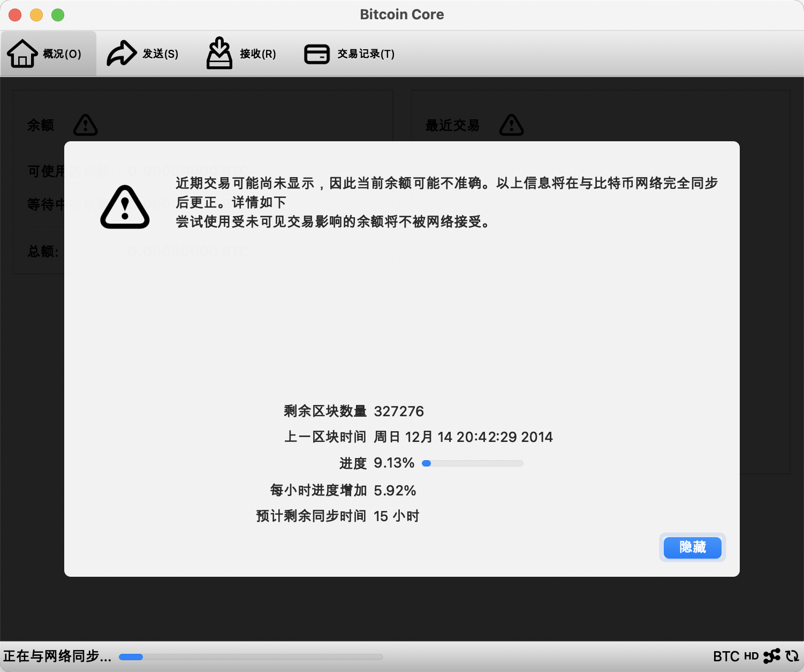
Task: Click the 余额 heading
Action: 41,125
